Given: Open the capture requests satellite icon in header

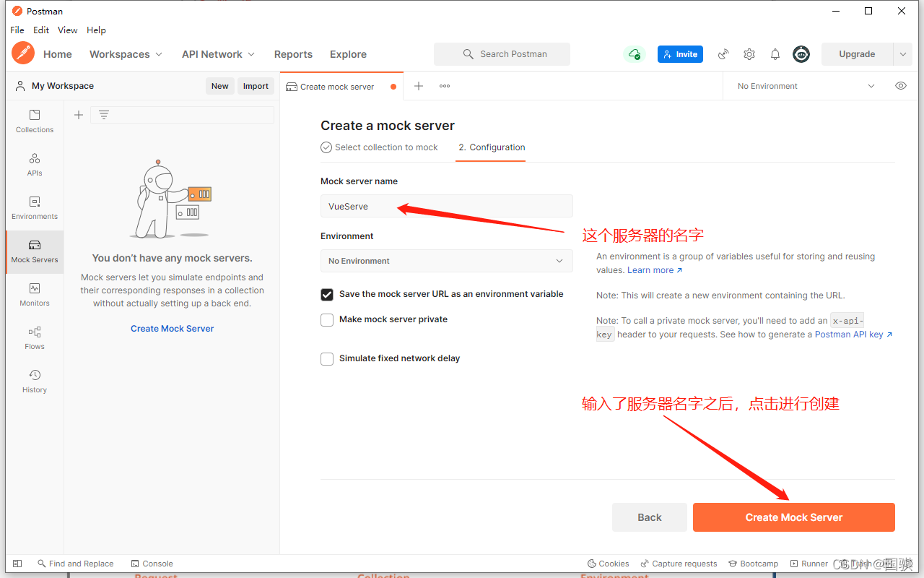Looking at the screenshot, I should (723, 54).
